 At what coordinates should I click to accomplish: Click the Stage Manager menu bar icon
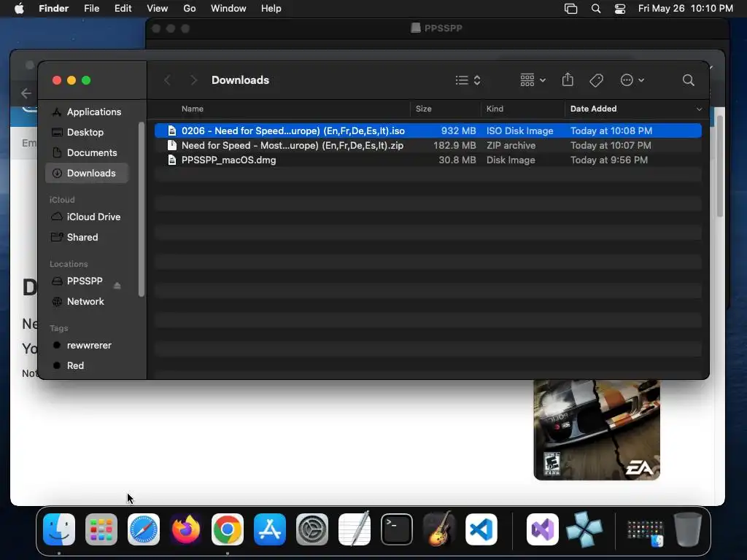tap(570, 9)
